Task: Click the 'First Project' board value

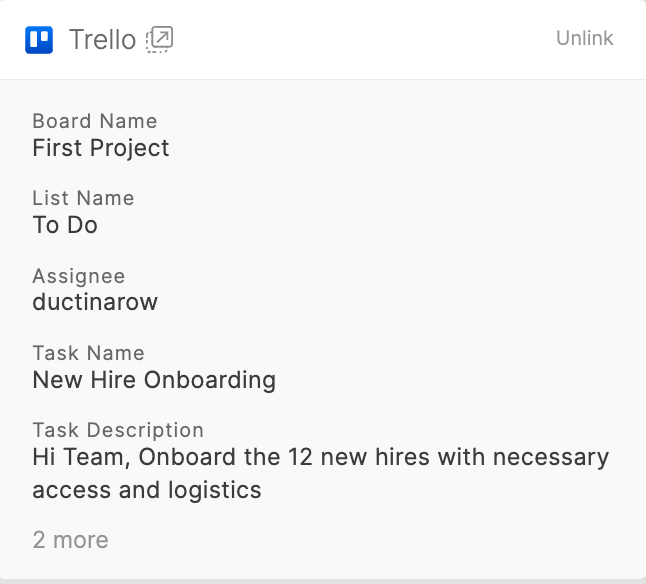Action: click(101, 148)
